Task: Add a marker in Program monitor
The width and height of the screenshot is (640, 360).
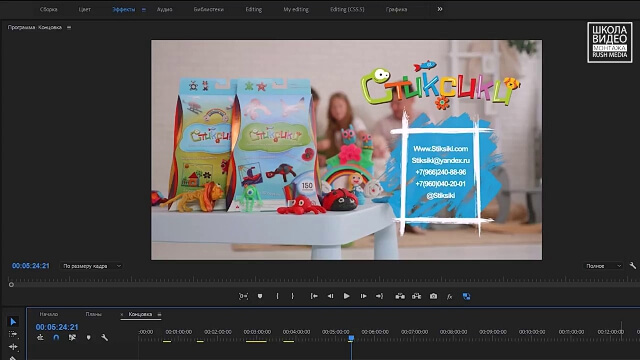Action: click(260, 296)
